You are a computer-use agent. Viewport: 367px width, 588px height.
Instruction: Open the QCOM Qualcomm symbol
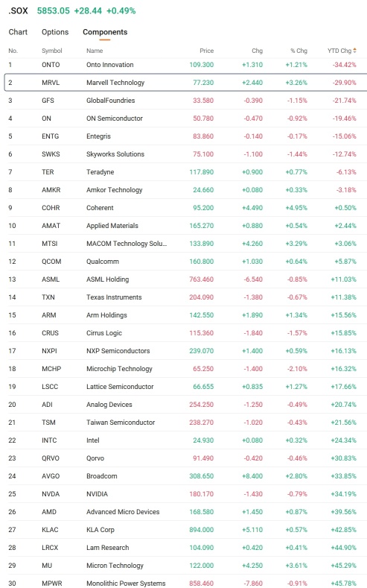point(51,262)
